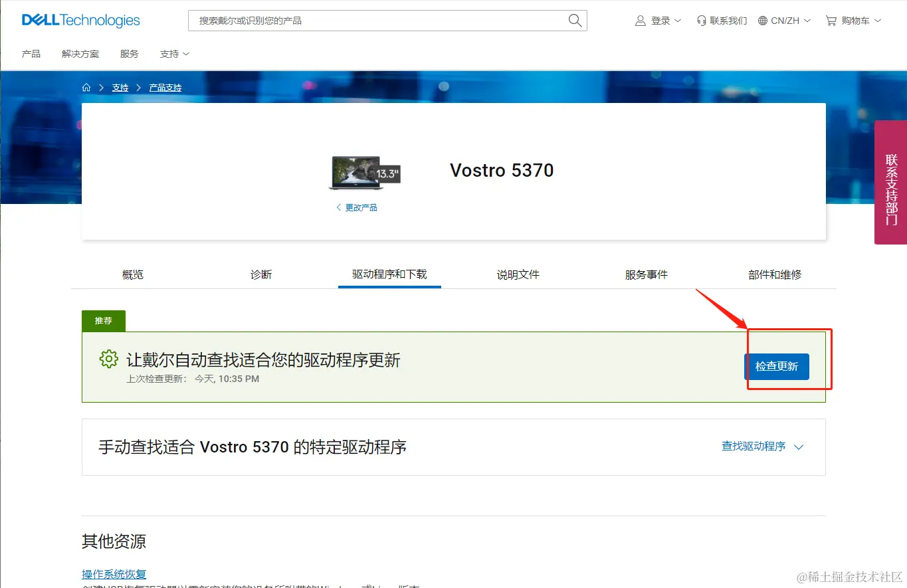Click 手动查找适合 Vostro 5370 heading

(252, 446)
